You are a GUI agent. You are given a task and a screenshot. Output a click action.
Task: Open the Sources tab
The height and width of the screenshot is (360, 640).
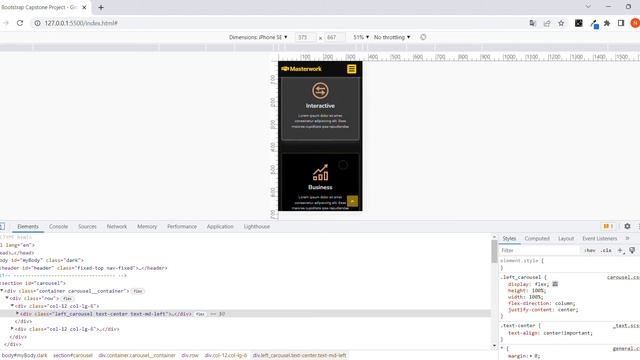click(87, 227)
